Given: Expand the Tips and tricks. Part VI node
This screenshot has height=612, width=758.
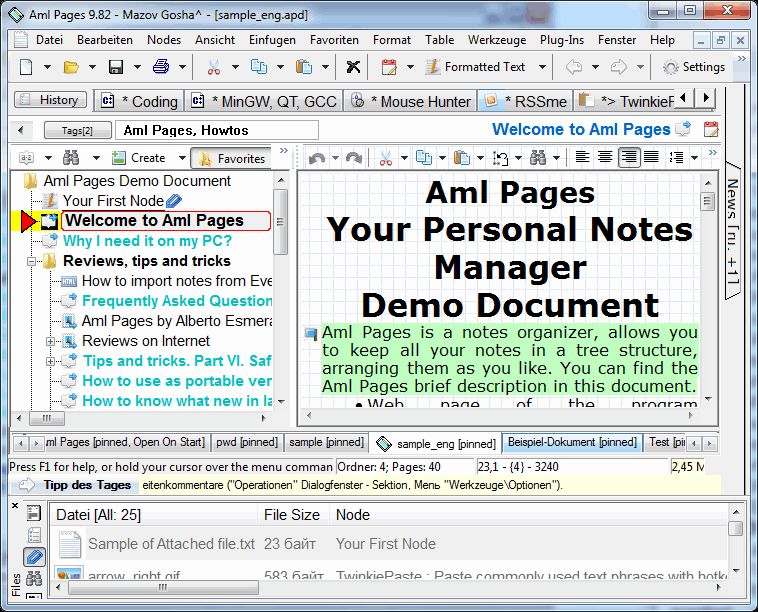Looking at the screenshot, I should point(50,361).
